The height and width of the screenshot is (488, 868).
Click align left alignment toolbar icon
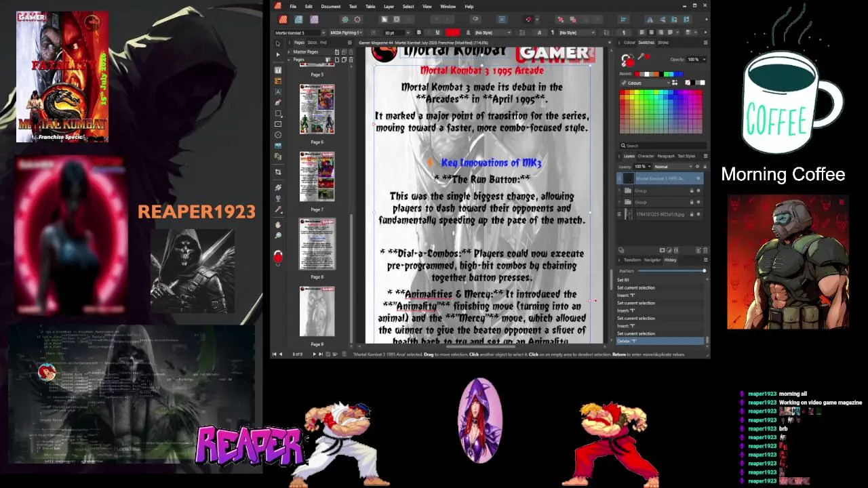pyautogui.click(x=623, y=19)
